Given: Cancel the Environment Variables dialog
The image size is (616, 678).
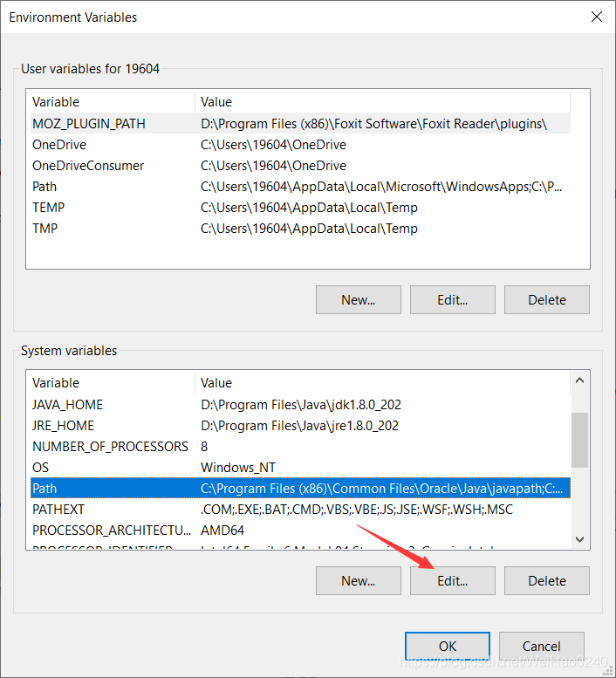Looking at the screenshot, I should coord(541,646).
